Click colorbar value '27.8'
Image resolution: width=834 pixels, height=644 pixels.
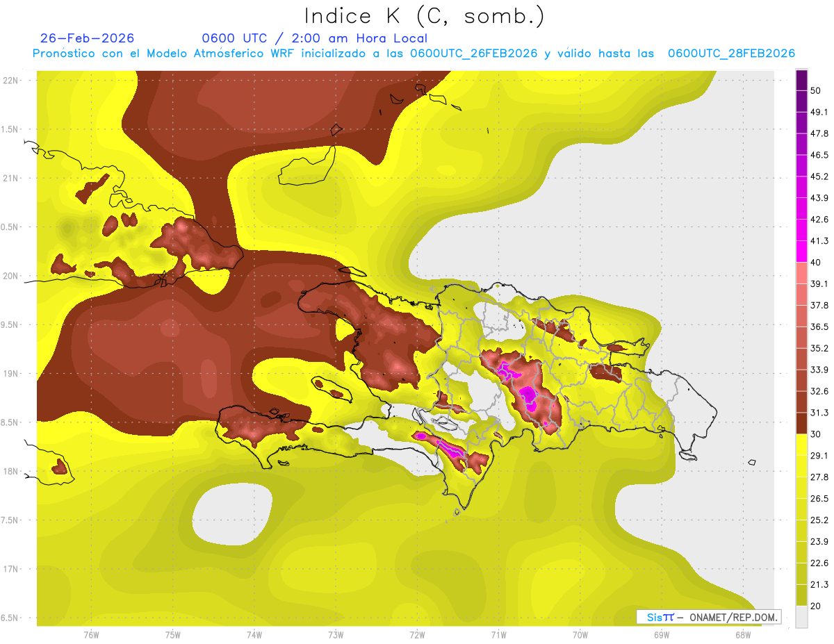point(819,477)
